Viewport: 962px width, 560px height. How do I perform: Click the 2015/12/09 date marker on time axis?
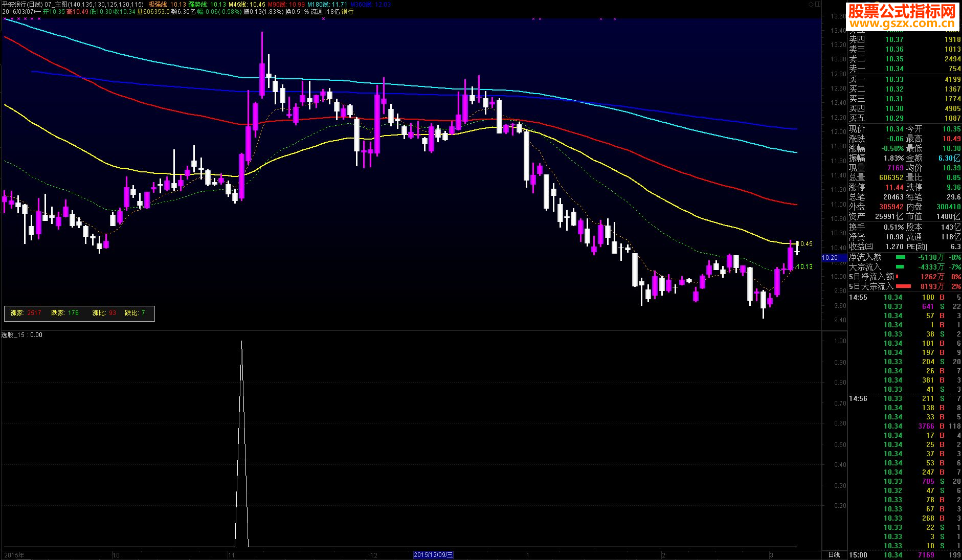(433, 555)
